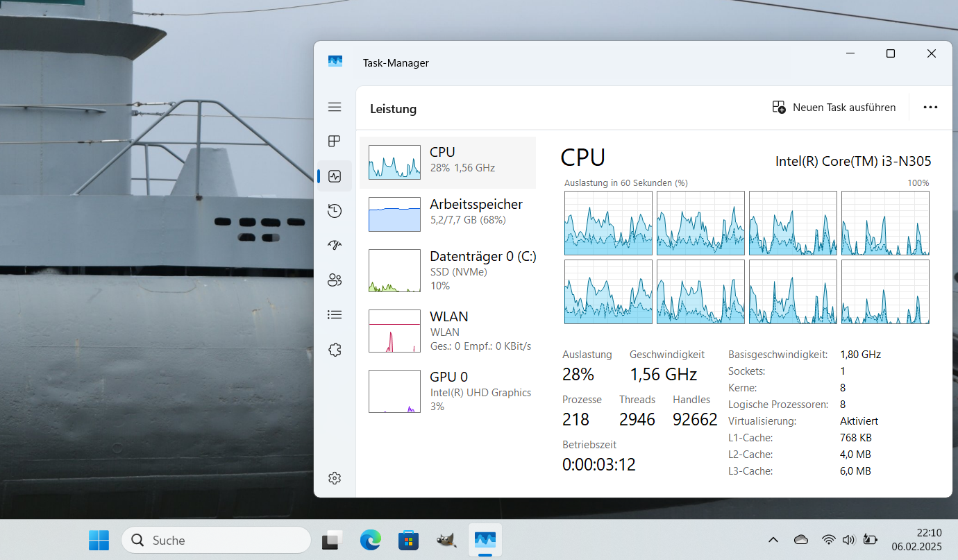Switch to the Arbeitsspeicher performance panel
The width and height of the screenshot is (958, 560).
click(448, 214)
